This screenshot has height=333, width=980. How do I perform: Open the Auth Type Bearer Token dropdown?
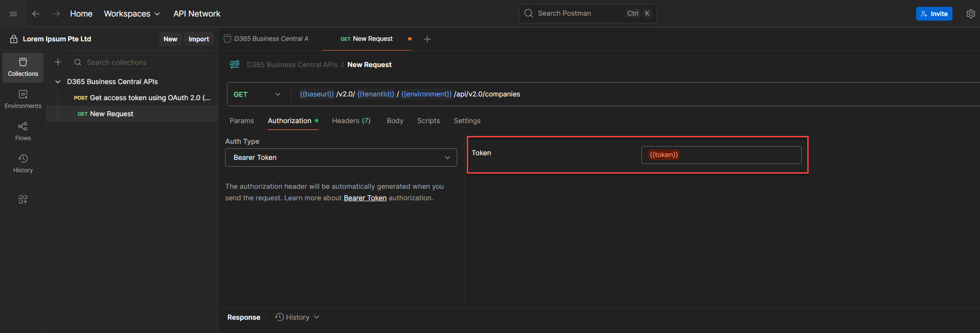[341, 158]
